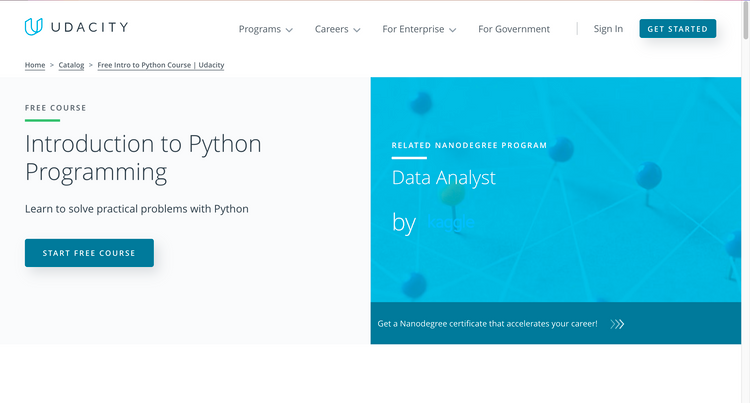Click the faded Kaggle logo

pos(449,223)
